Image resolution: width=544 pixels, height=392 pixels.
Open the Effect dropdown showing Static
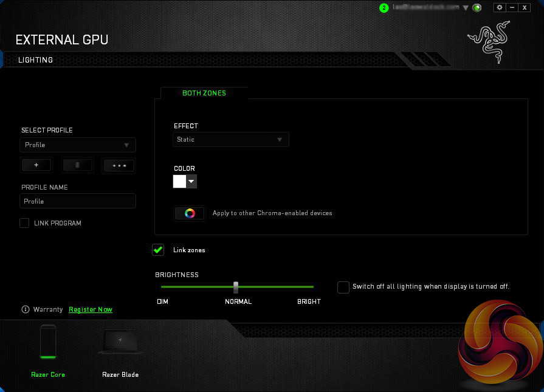coord(231,139)
